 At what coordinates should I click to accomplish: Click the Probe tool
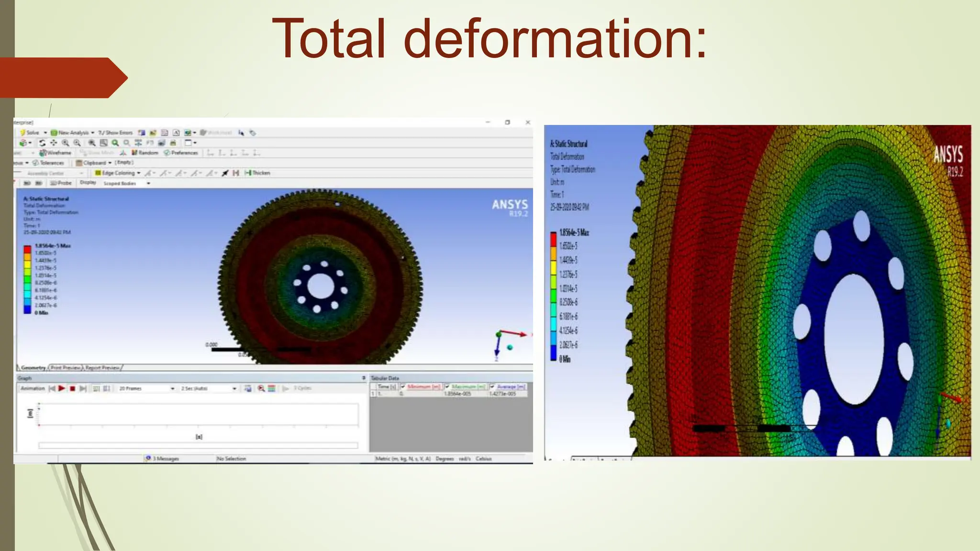61,183
